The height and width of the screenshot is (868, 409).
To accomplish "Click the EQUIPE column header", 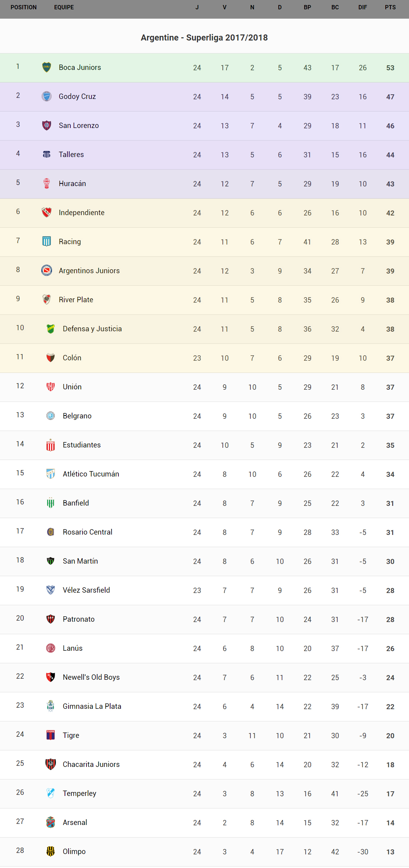I will (64, 8).
